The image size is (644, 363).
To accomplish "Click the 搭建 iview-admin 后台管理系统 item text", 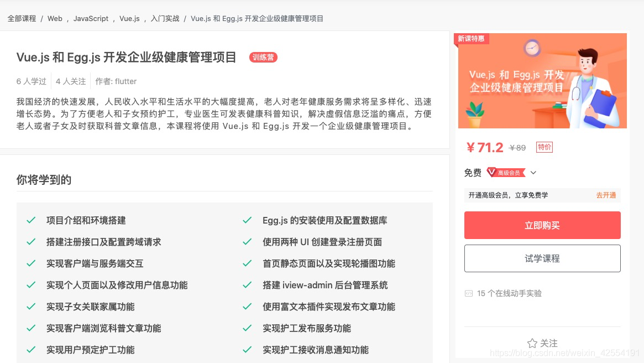I will 325,285.
